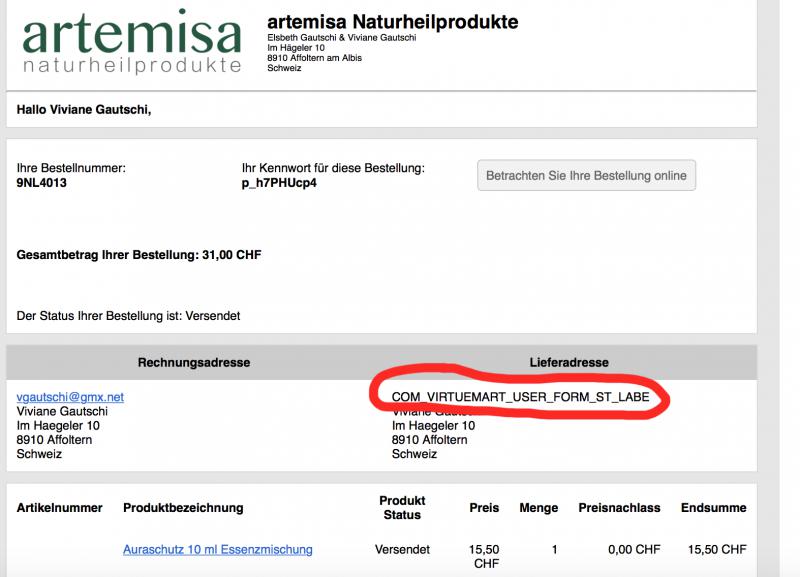This screenshot has width=800, height=577.
Task: Click the Produktbezeichnung column header
Action: point(183,508)
